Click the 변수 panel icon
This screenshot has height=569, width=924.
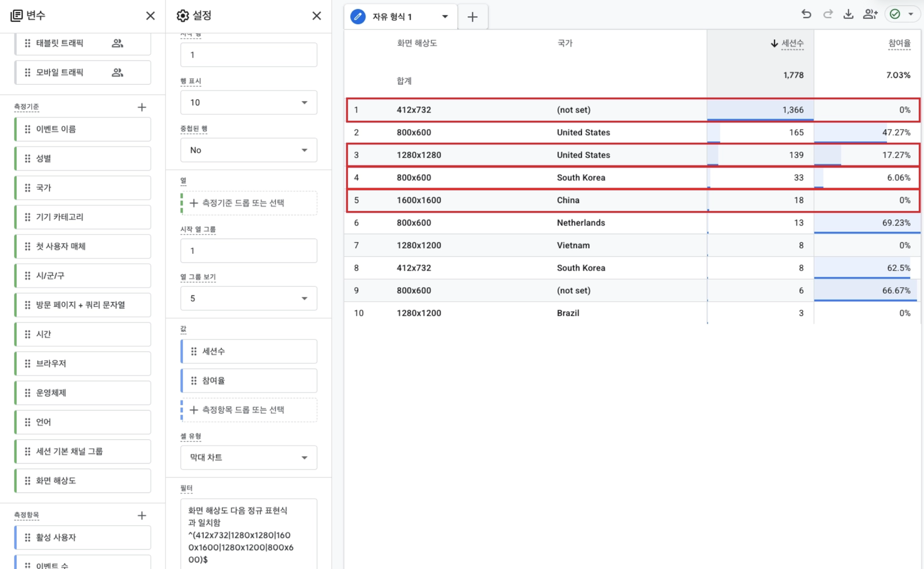click(x=17, y=16)
